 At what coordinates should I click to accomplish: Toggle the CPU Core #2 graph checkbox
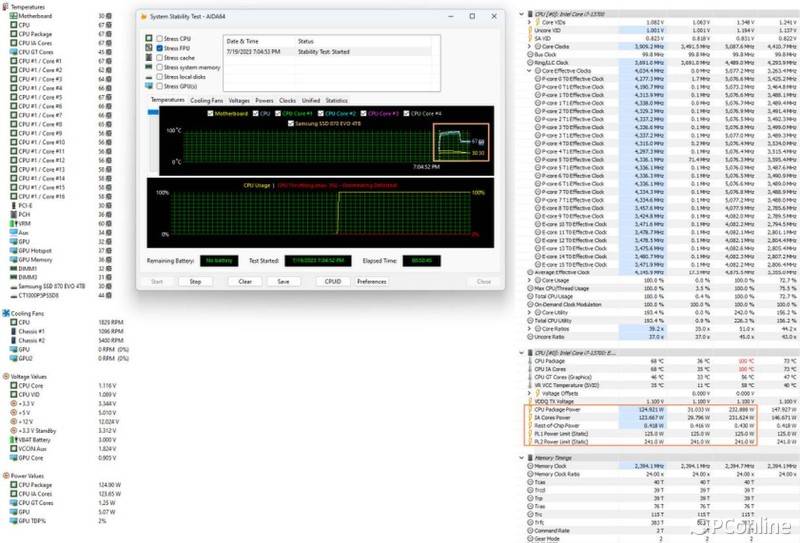pos(321,113)
